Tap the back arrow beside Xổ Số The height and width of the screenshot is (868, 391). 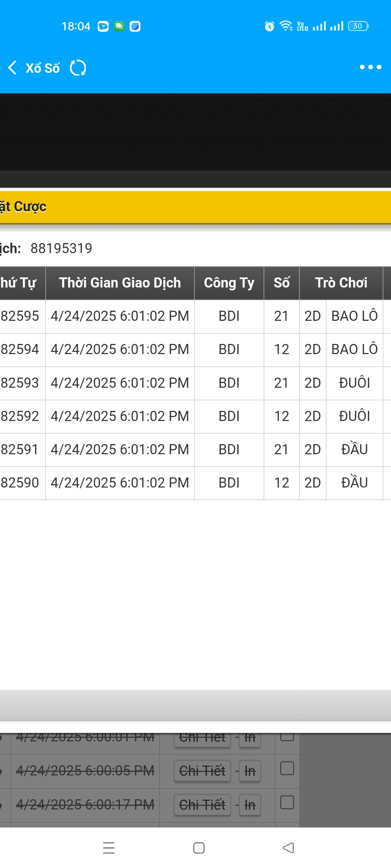[12, 68]
